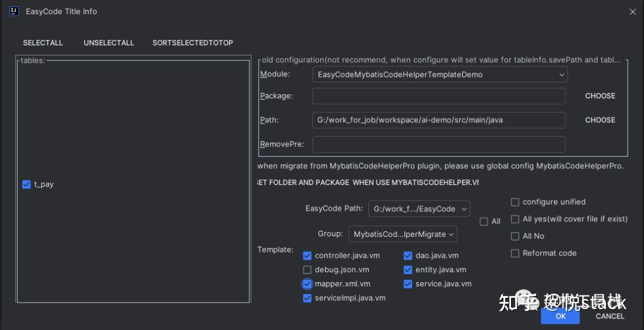Click the SELECTALL button
The image size is (644, 330).
(x=43, y=43)
